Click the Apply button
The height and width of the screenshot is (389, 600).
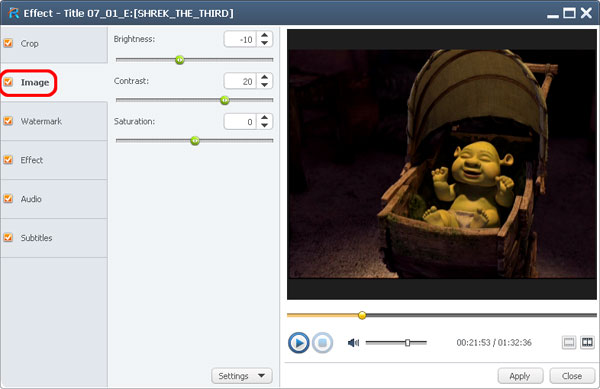coord(520,376)
